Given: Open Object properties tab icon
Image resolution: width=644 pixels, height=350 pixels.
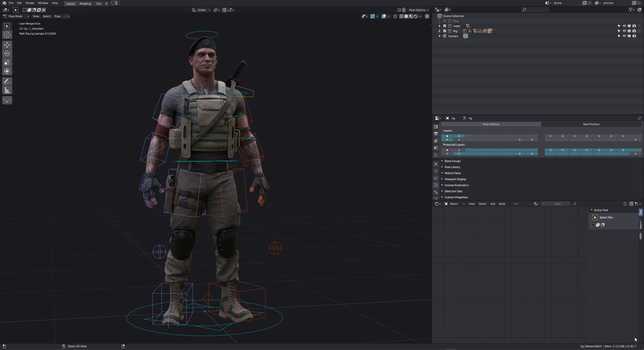Looking at the screenshot, I should click(436, 164).
